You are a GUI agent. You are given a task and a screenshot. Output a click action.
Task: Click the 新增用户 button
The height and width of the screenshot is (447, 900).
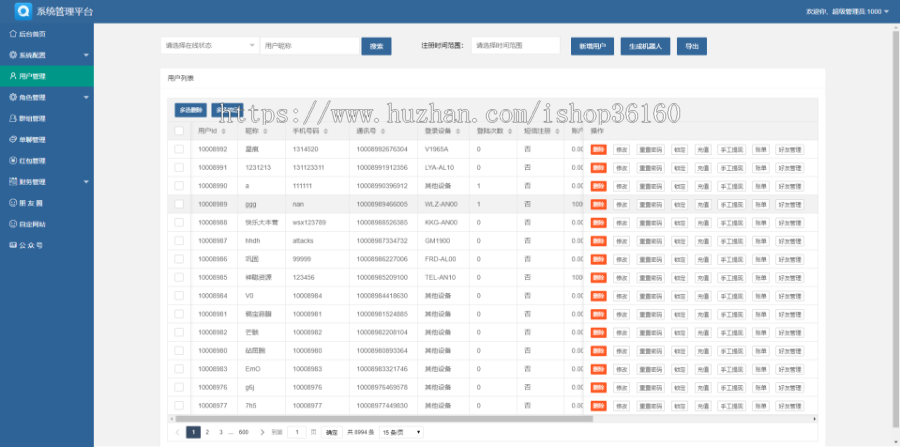[591, 46]
